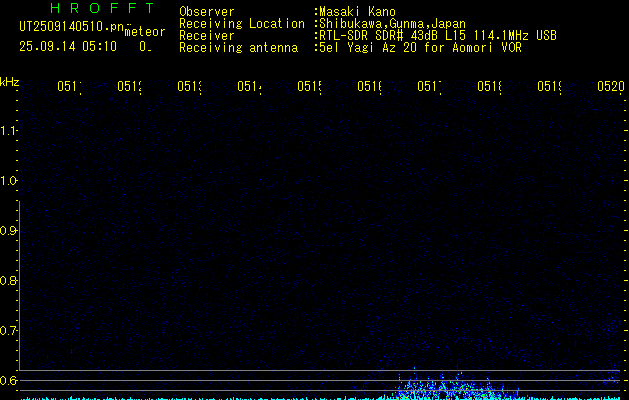The height and width of the screenshot is (400, 629).
Task: Click the 'Receiving antenna' field label
Action: [238, 48]
